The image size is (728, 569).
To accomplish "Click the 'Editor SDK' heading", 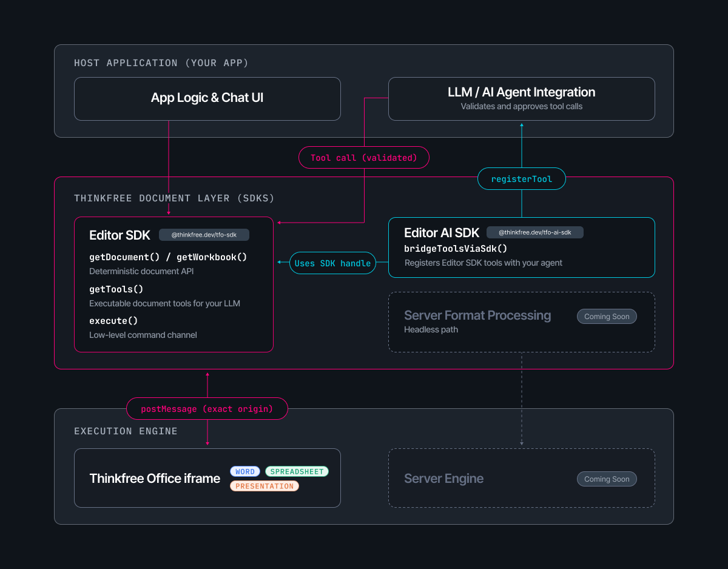I will pyautogui.click(x=120, y=235).
